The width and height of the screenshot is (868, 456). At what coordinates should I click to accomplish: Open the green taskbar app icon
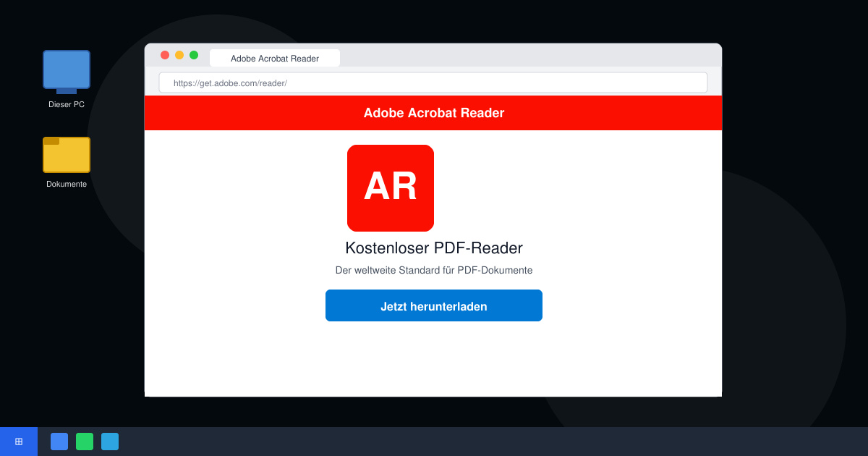click(x=85, y=442)
